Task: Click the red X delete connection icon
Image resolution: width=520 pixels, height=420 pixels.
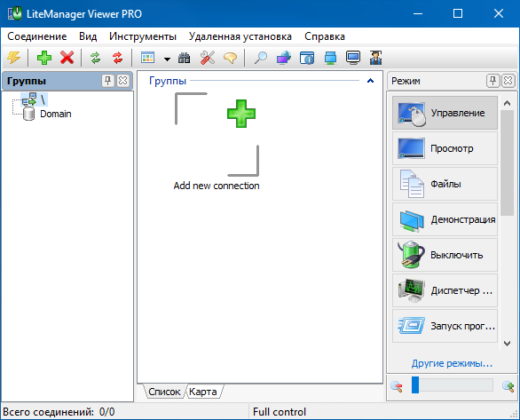Action: (x=67, y=58)
